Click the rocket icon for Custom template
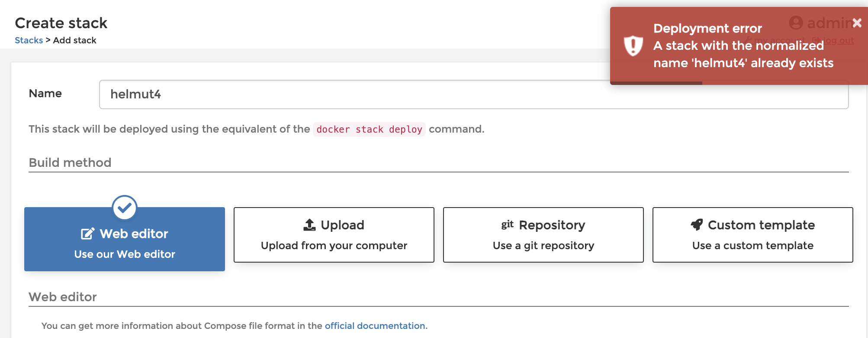This screenshot has width=868, height=338. tap(697, 224)
